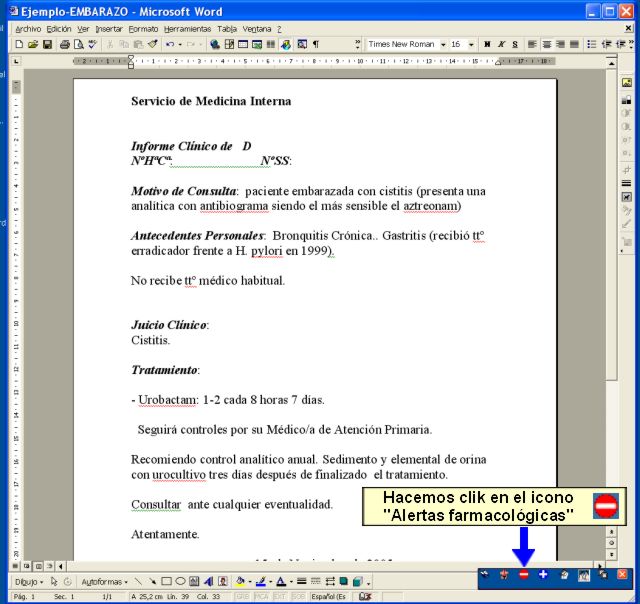Select the Line drawing tool

tap(138, 582)
